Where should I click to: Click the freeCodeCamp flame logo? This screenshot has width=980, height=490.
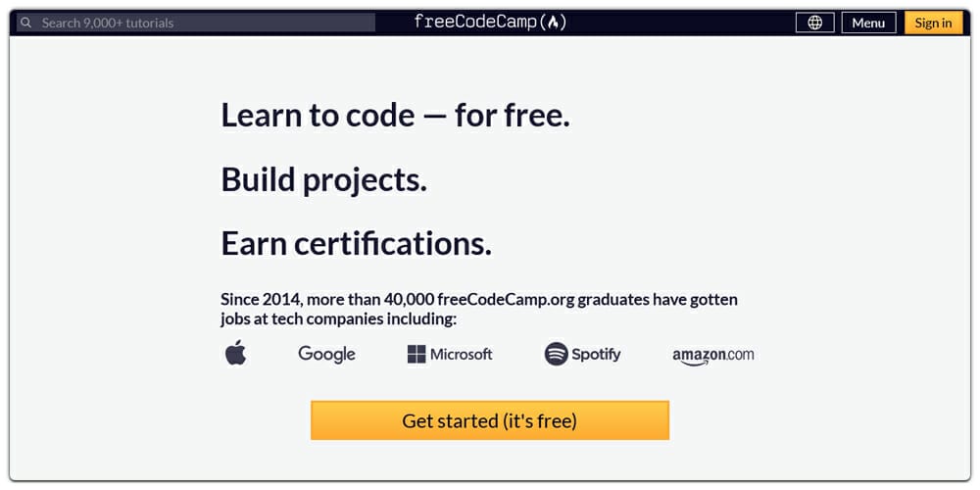point(553,23)
